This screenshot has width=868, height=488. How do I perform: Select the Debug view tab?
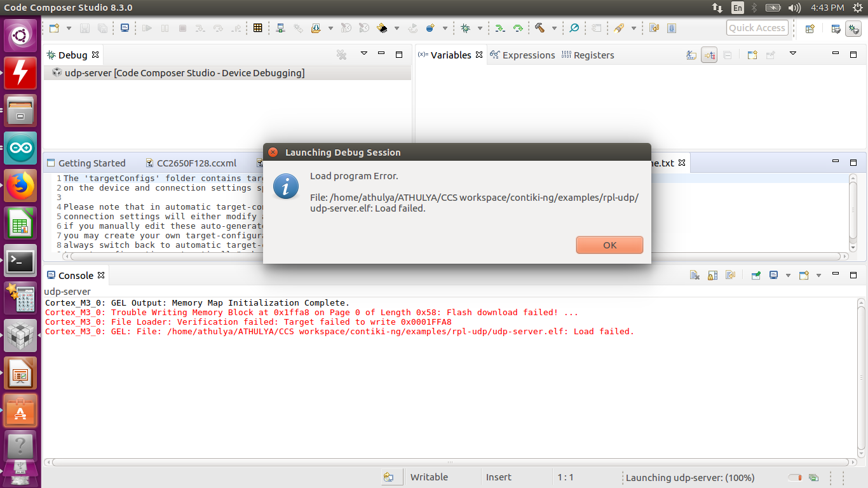click(x=72, y=55)
